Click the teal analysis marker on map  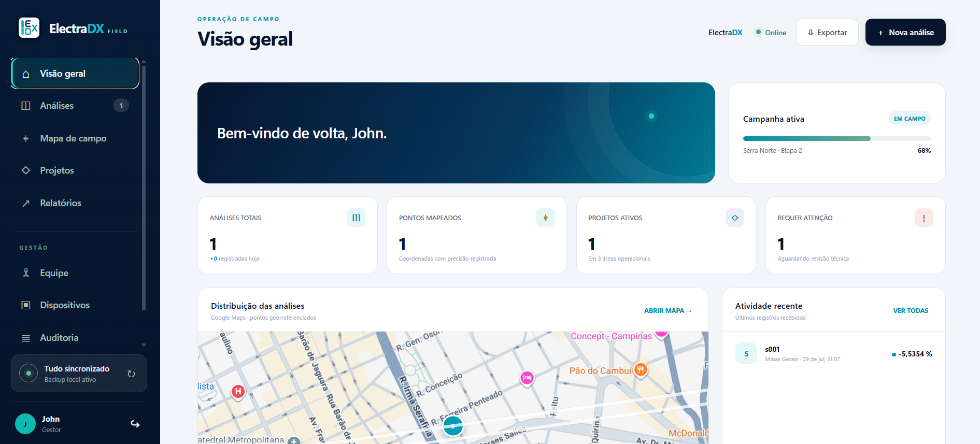(453, 426)
